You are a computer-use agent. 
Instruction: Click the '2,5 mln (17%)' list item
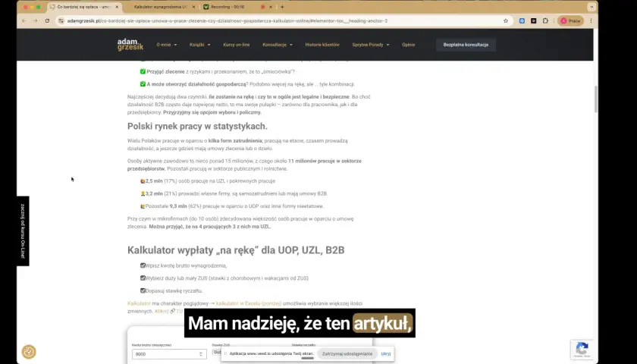tap(208, 181)
